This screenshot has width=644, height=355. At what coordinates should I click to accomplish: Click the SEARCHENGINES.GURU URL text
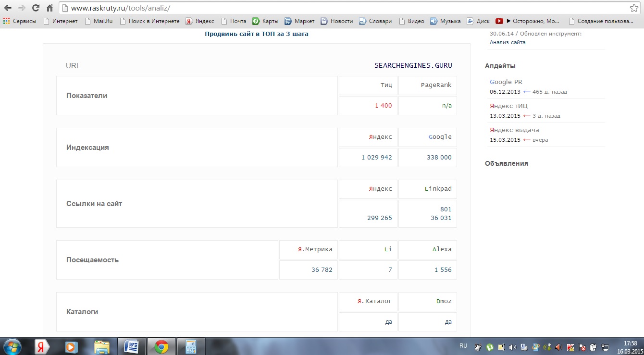[413, 65]
